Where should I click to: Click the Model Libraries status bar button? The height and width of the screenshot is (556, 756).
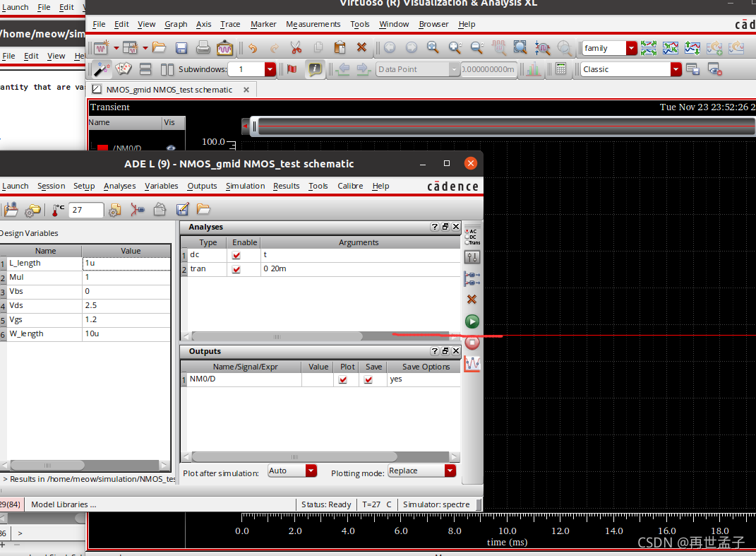(x=64, y=504)
